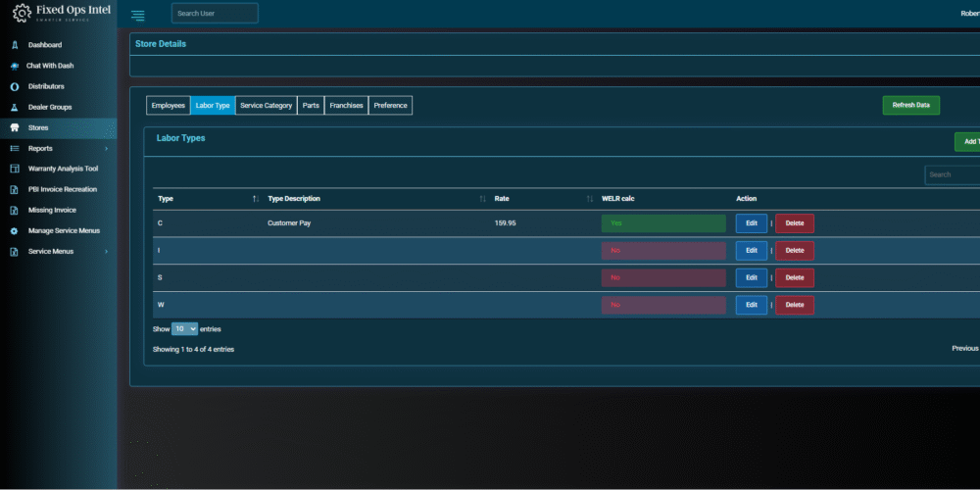Click the PBI Invoice Recreation icon
The image size is (980, 490).
pos(15,189)
